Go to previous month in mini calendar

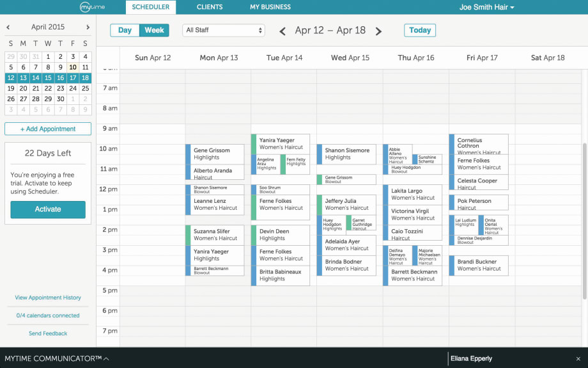(8, 27)
